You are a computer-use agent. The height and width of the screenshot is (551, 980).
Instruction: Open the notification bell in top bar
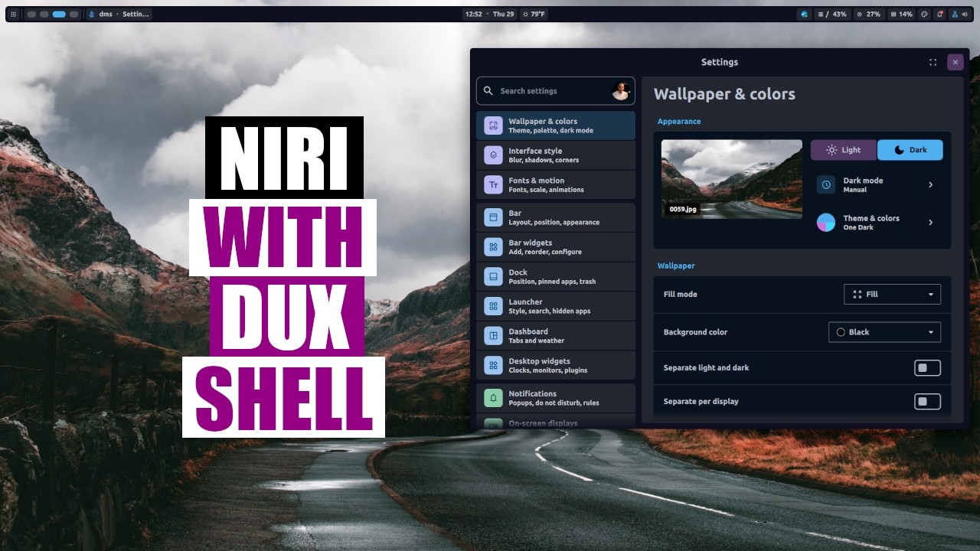[939, 14]
